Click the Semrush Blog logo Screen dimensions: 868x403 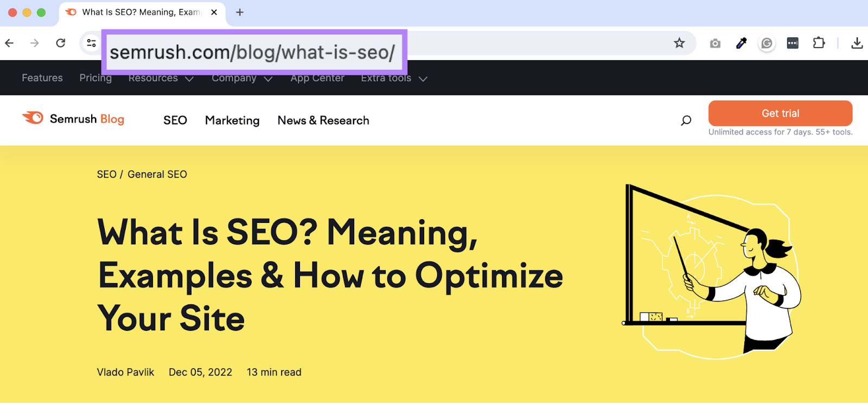point(74,119)
